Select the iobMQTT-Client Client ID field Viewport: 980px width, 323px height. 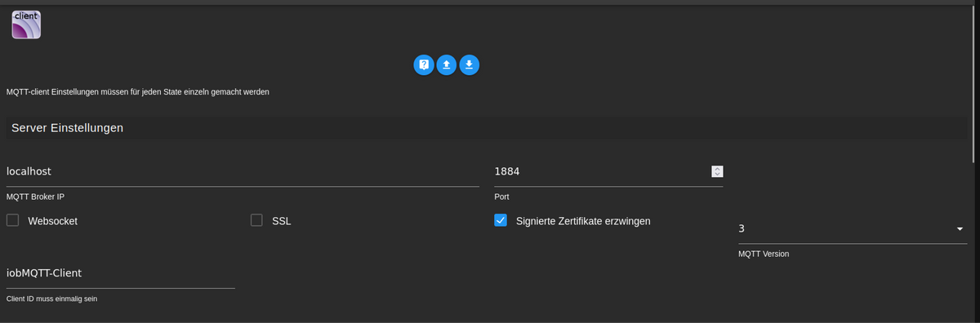[x=120, y=273]
